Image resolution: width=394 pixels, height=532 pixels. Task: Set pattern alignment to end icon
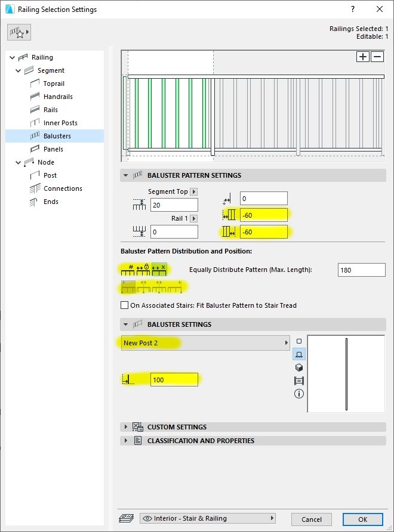coord(174,287)
